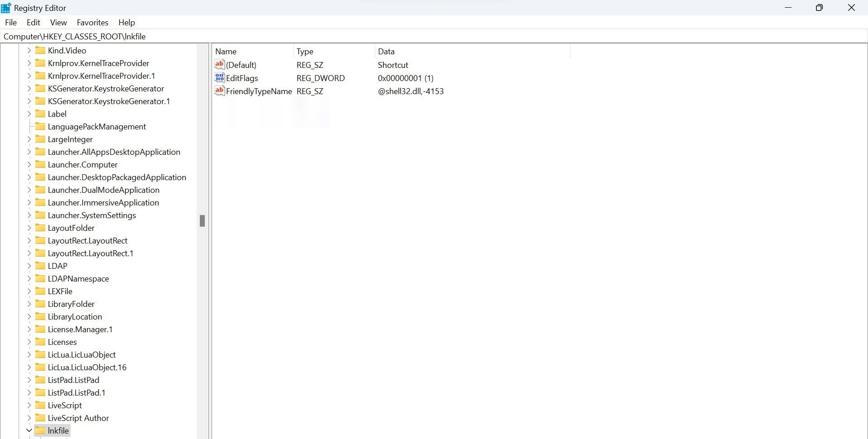Click the (Default) string value icon
Viewport: 868px width, 439px height.
pyautogui.click(x=220, y=64)
